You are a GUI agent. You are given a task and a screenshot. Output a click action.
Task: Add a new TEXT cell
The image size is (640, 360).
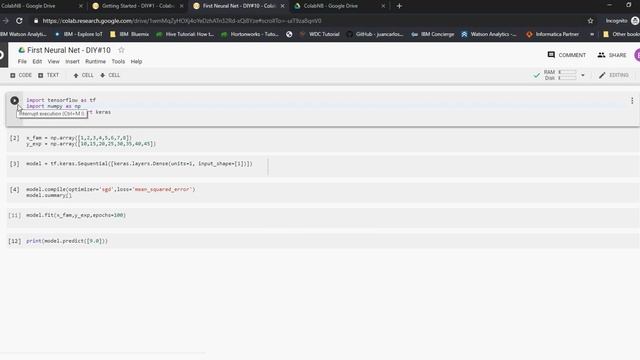point(49,75)
